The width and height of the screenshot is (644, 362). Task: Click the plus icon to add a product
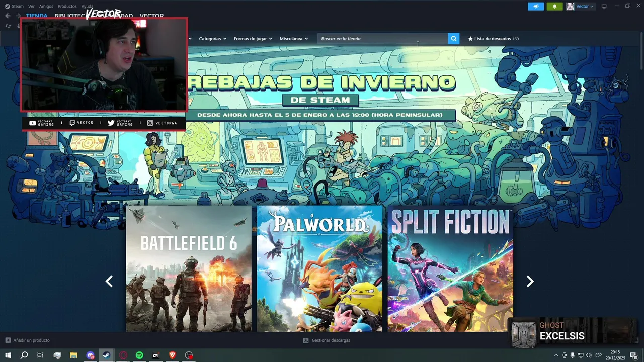tap(8, 340)
